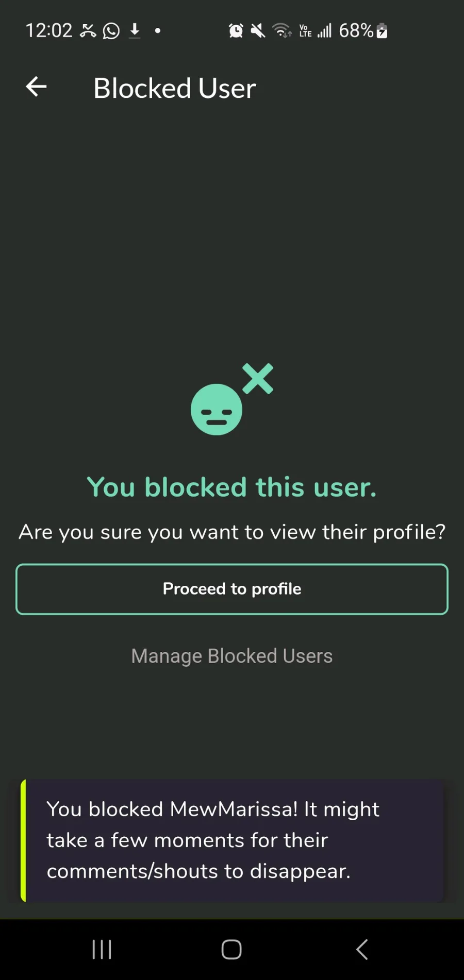
Task: Click the Proceed to profile button
Action: 232,589
